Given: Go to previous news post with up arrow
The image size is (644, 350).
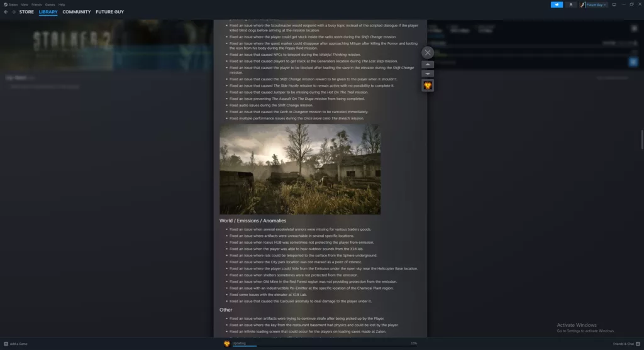Looking at the screenshot, I should [x=428, y=65].
